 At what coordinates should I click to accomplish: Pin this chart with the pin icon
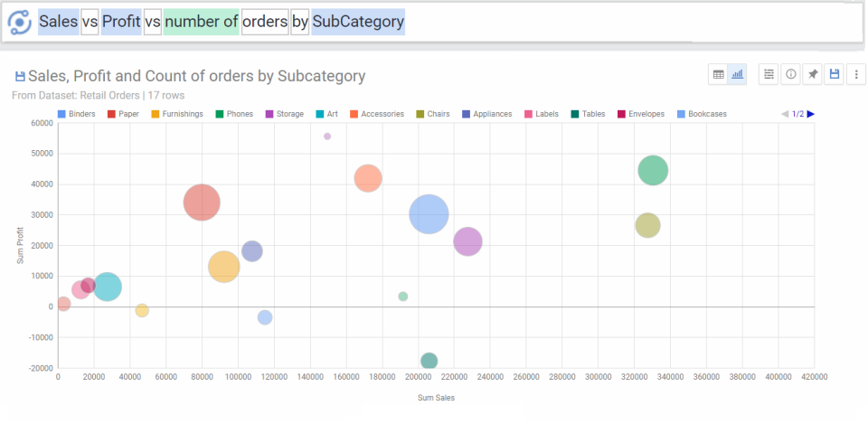point(813,74)
